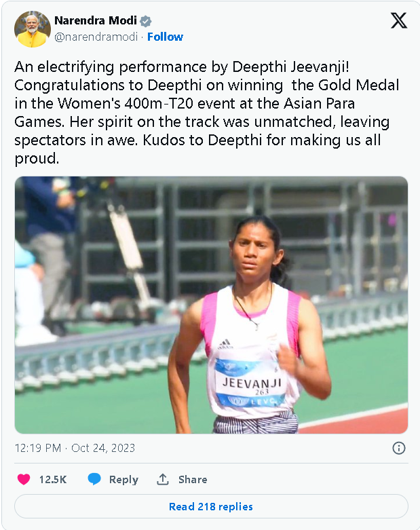Image resolution: width=420 pixels, height=530 pixels.
Task: Click the share upload arrow icon
Action: pyautogui.click(x=163, y=479)
